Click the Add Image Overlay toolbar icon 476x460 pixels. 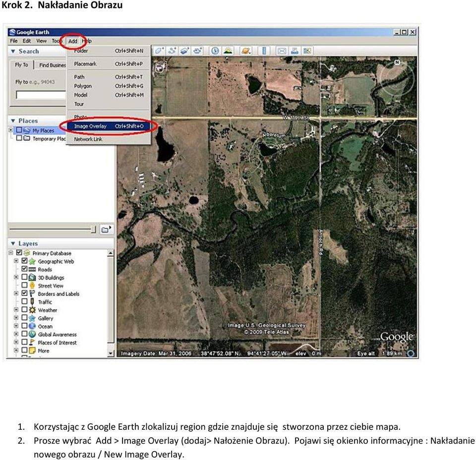[x=185, y=51]
